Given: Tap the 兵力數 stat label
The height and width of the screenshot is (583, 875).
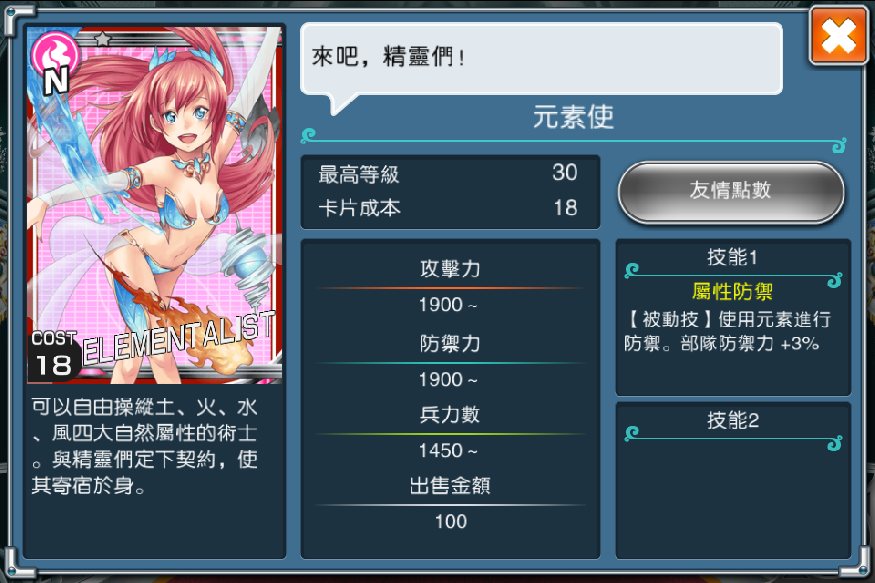Looking at the screenshot, I should (450, 415).
